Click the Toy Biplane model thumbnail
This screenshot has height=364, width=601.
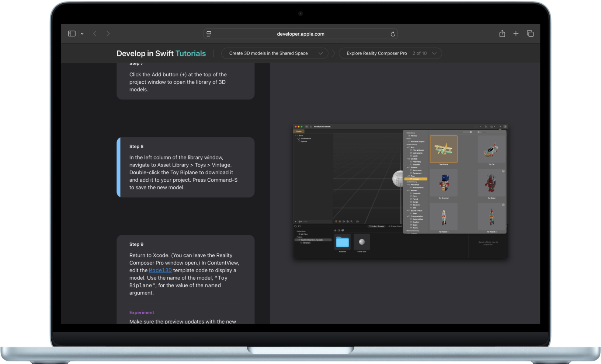tap(444, 149)
